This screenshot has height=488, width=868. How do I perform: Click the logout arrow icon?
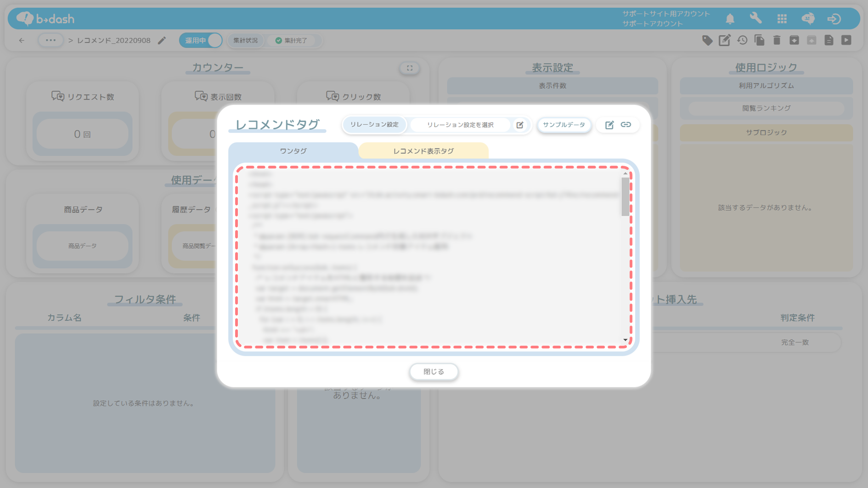[x=834, y=19]
